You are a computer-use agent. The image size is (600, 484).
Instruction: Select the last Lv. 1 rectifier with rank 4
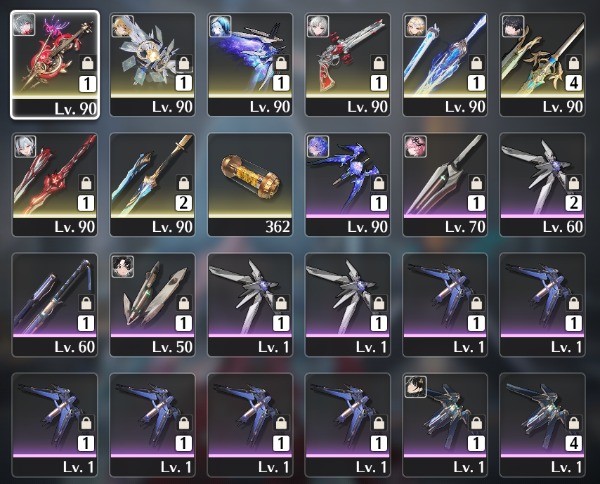[542, 425]
